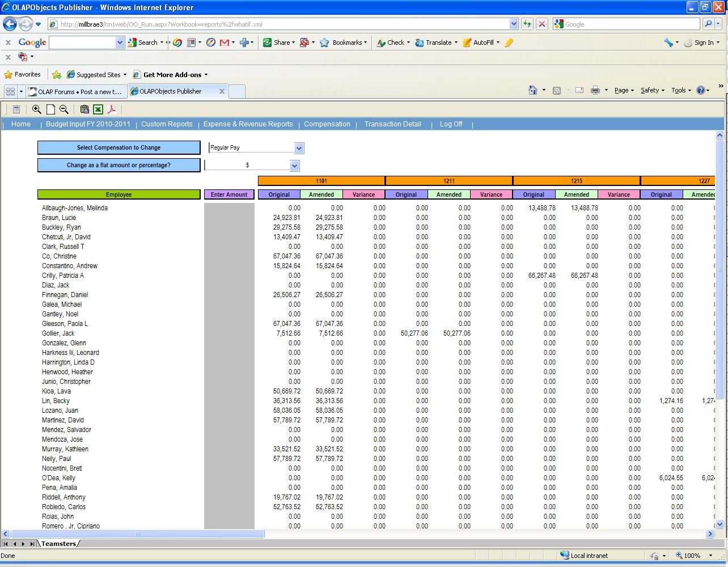Click the Adobe PDF toolbar icon
The width and height of the screenshot is (728, 567).
23,57
